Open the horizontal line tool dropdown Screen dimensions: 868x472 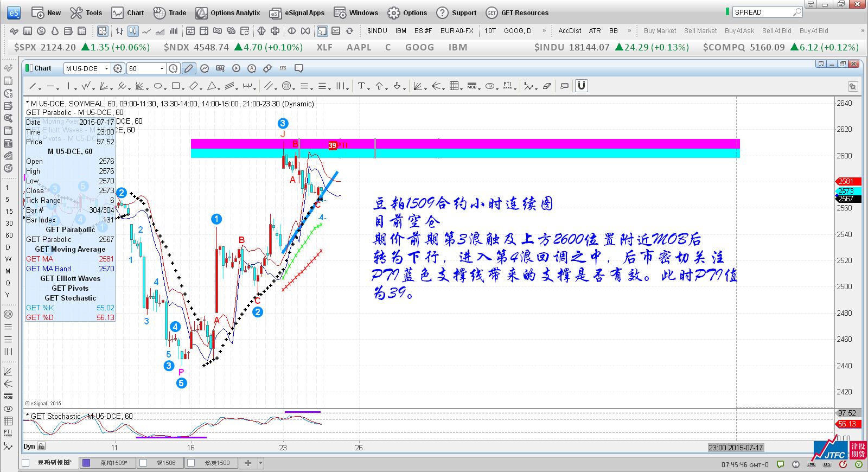[53, 86]
